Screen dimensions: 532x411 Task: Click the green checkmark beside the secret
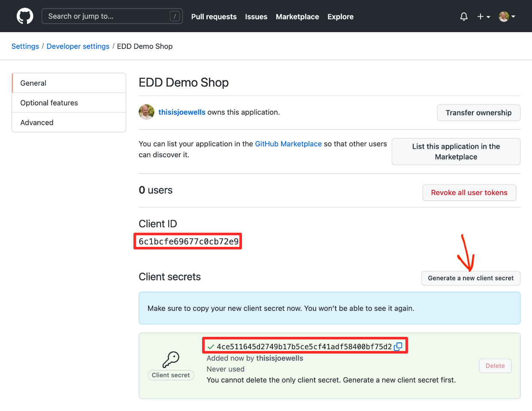211,346
